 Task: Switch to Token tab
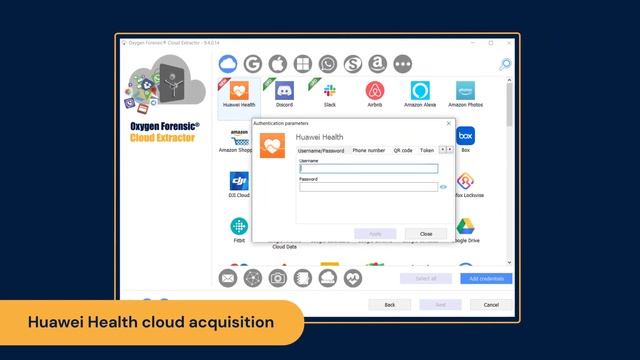[x=427, y=151]
